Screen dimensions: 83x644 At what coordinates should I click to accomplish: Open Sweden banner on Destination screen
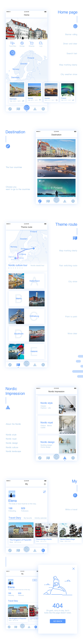(x=56, y=168)
